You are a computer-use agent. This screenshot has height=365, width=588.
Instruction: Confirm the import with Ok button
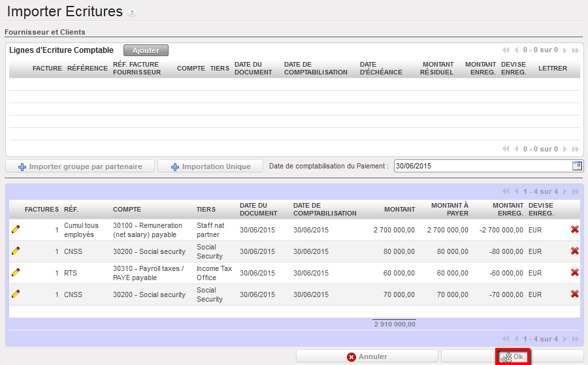[x=513, y=357]
